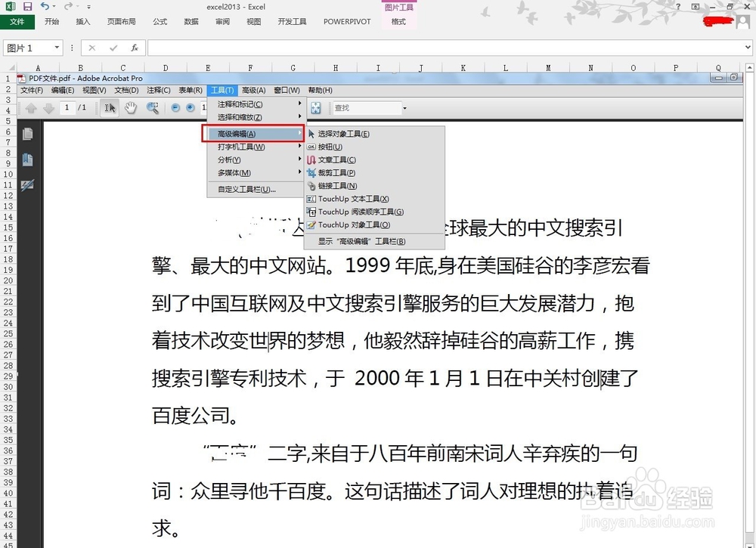Switch to the 插入 ribbon tab
Image resolution: width=756 pixels, height=548 pixels.
coord(83,22)
